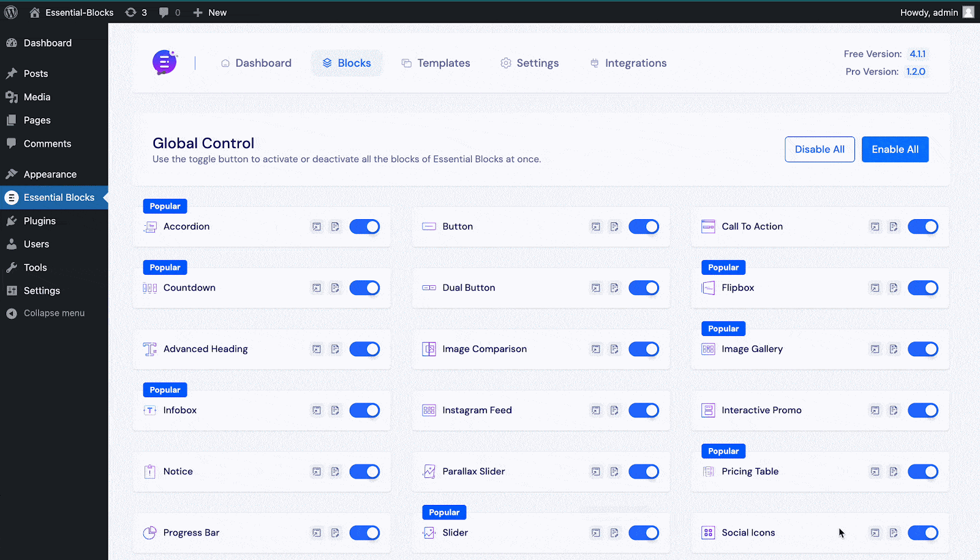This screenshot has width=980, height=560.
Task: Open the Parallax Slider documentation icon
Action: click(614, 471)
